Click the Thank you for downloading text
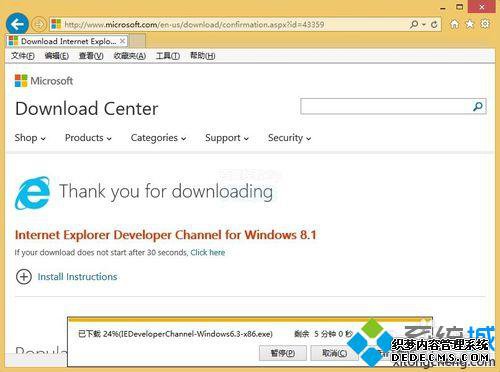 [166, 191]
